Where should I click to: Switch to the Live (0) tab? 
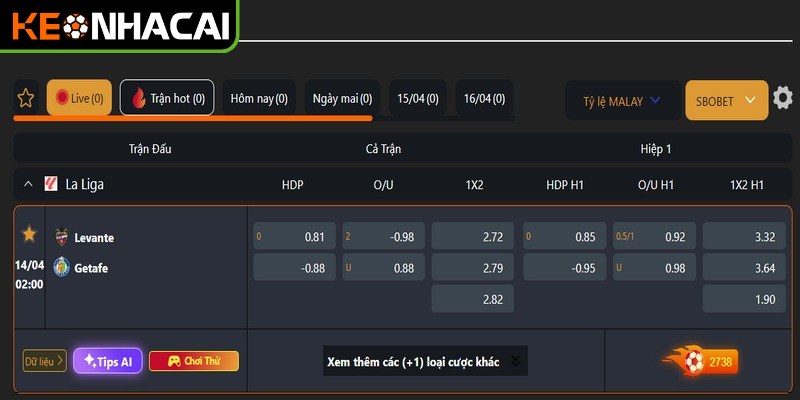(x=79, y=98)
